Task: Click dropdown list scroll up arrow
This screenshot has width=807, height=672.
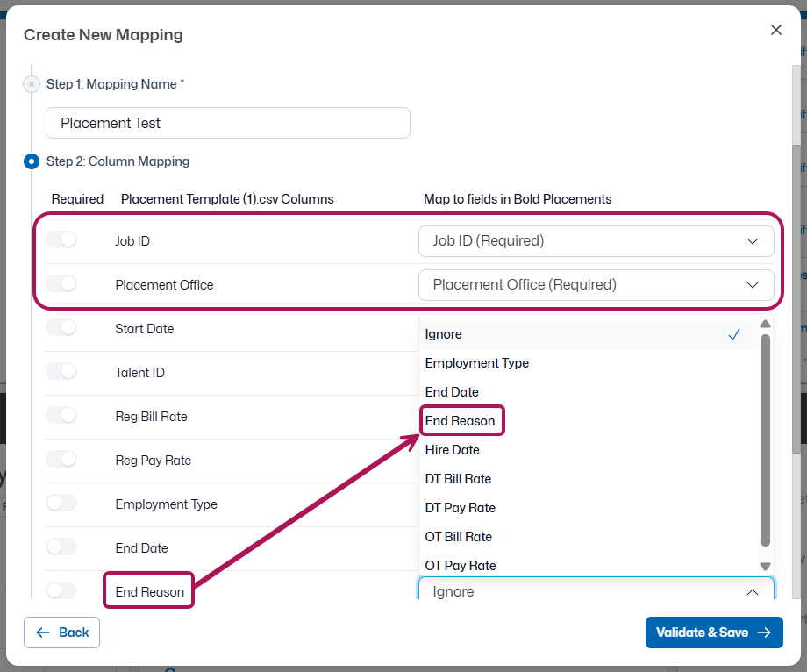Action: pos(765,324)
